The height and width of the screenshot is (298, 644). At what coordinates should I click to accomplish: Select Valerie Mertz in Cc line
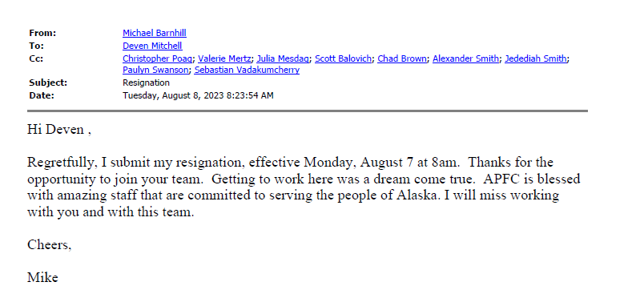click(224, 58)
